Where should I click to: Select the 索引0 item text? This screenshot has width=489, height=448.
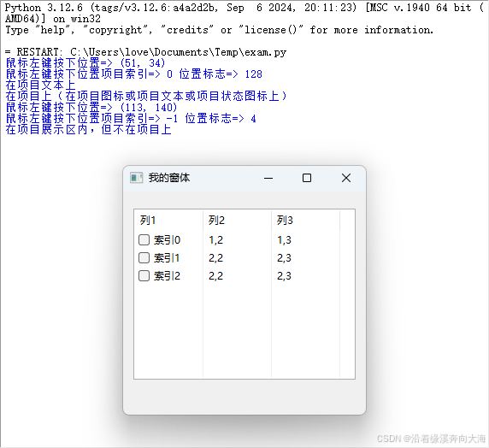pos(167,240)
